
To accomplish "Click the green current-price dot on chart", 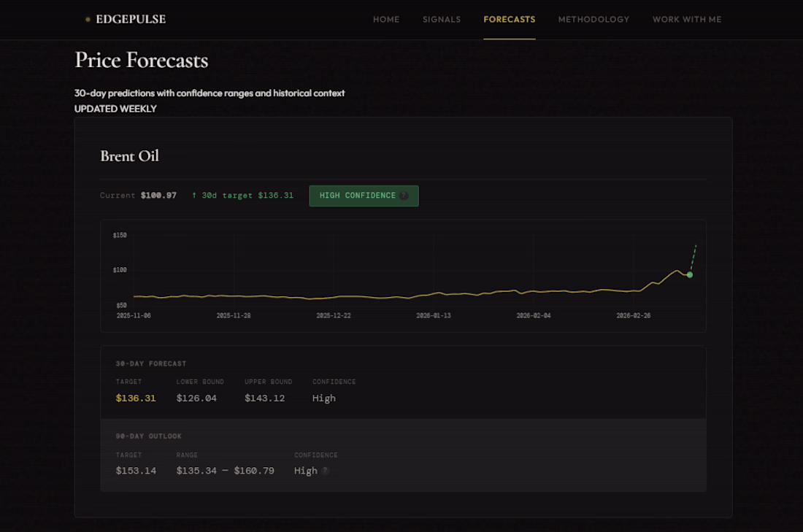I will 690,275.
